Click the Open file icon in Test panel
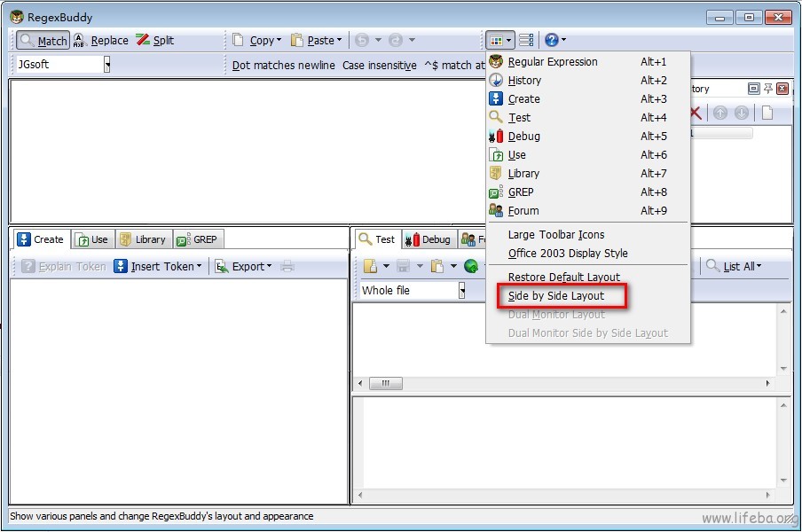802x532 pixels. pyautogui.click(x=370, y=266)
